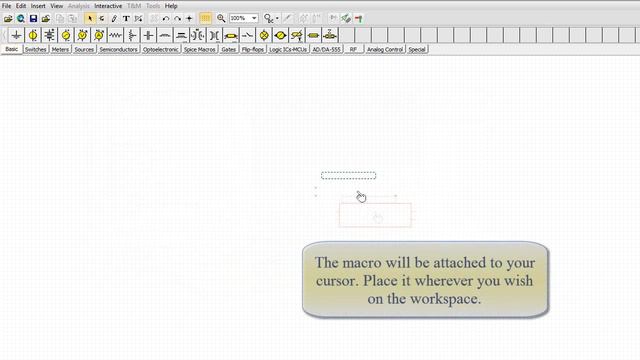Place a Ground component

click(x=16, y=36)
